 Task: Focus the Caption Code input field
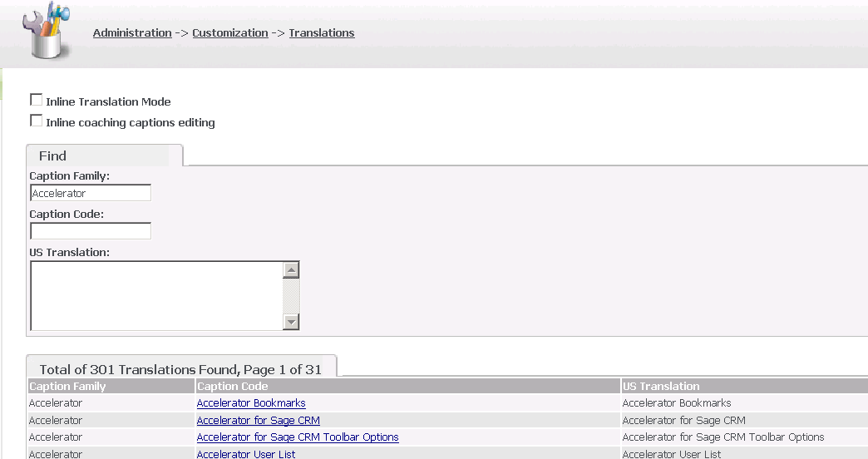pos(91,231)
